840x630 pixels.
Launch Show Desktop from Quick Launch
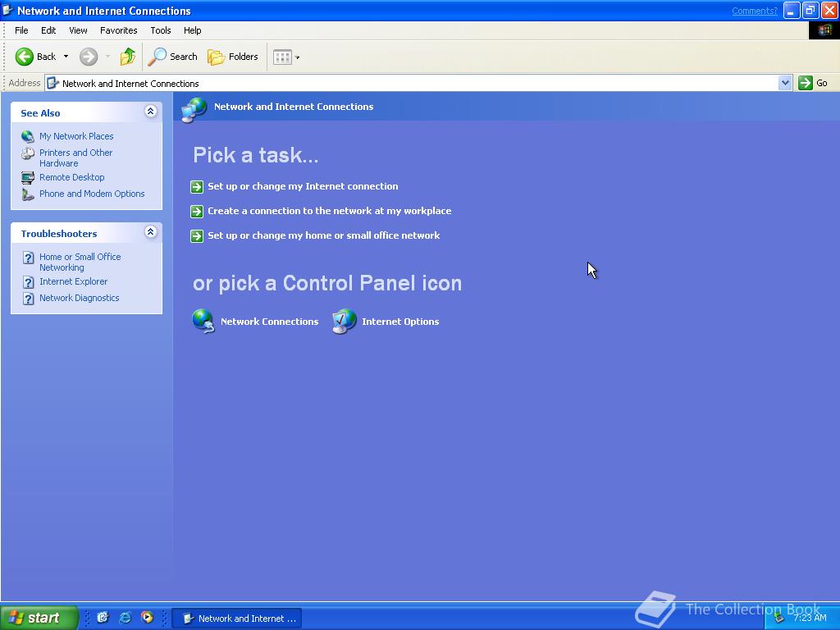click(103, 618)
